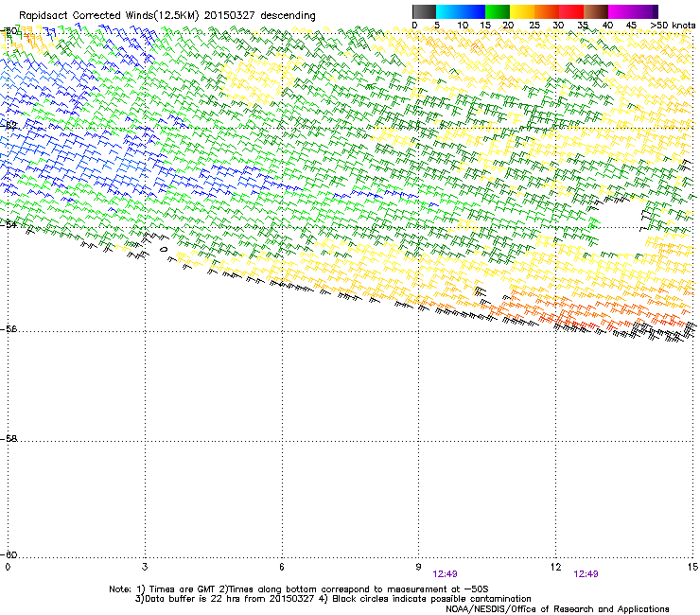Click the longitude label '15'

(x=692, y=567)
